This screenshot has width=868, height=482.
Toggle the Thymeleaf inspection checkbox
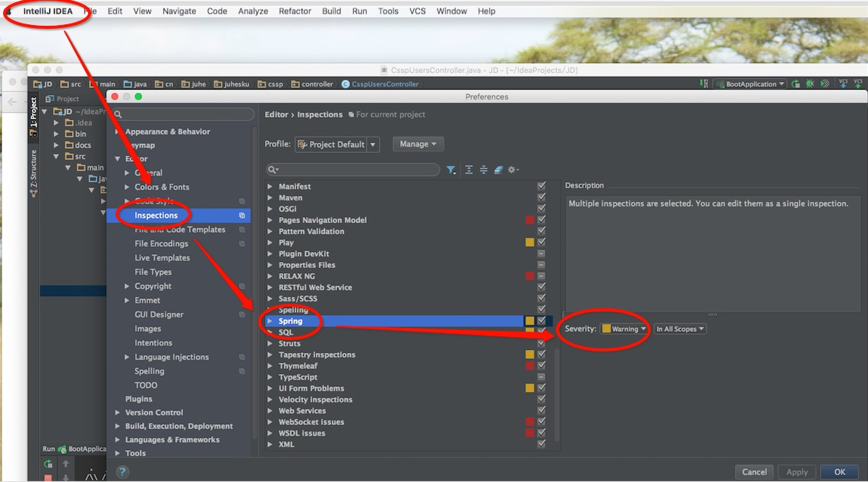pos(541,365)
